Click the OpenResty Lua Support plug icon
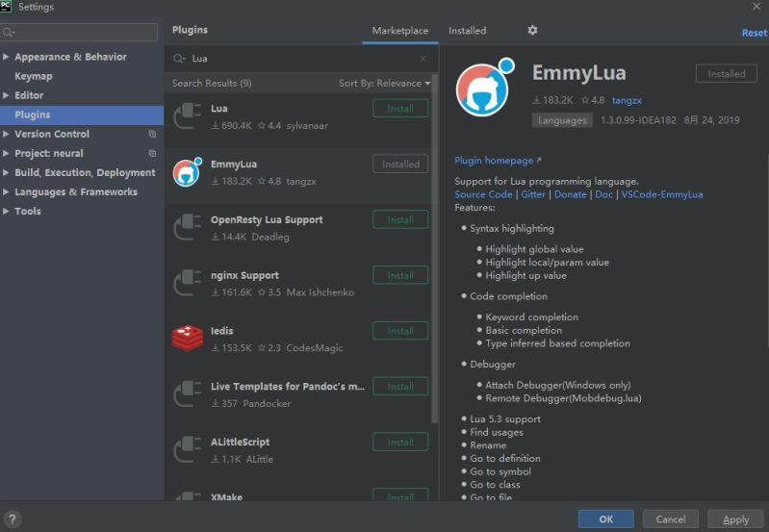769x532 pixels. (x=188, y=227)
